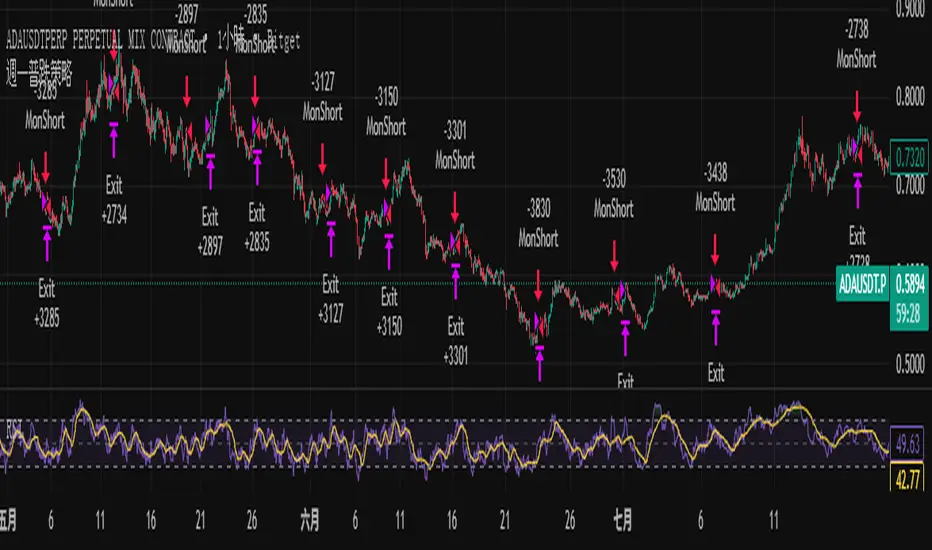Click the Exit +3301 trade label
The width and height of the screenshot is (932, 550).
click(456, 341)
